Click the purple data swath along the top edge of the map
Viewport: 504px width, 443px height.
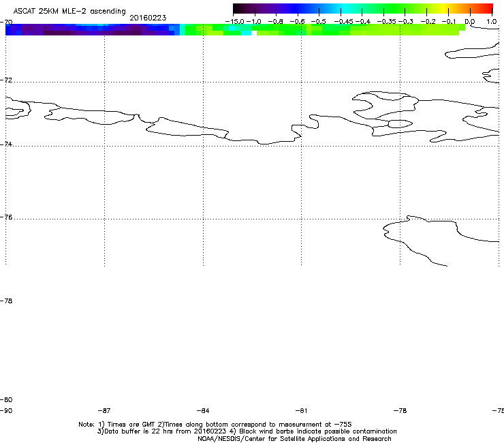pyautogui.click(x=93, y=29)
